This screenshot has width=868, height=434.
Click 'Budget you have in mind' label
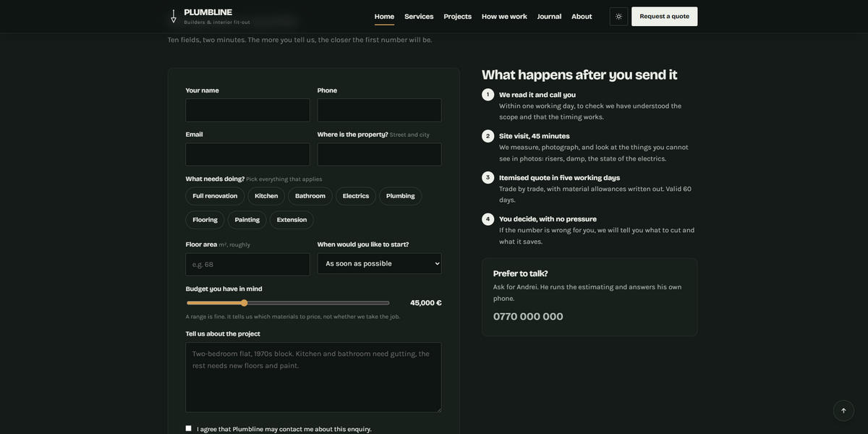224,289
